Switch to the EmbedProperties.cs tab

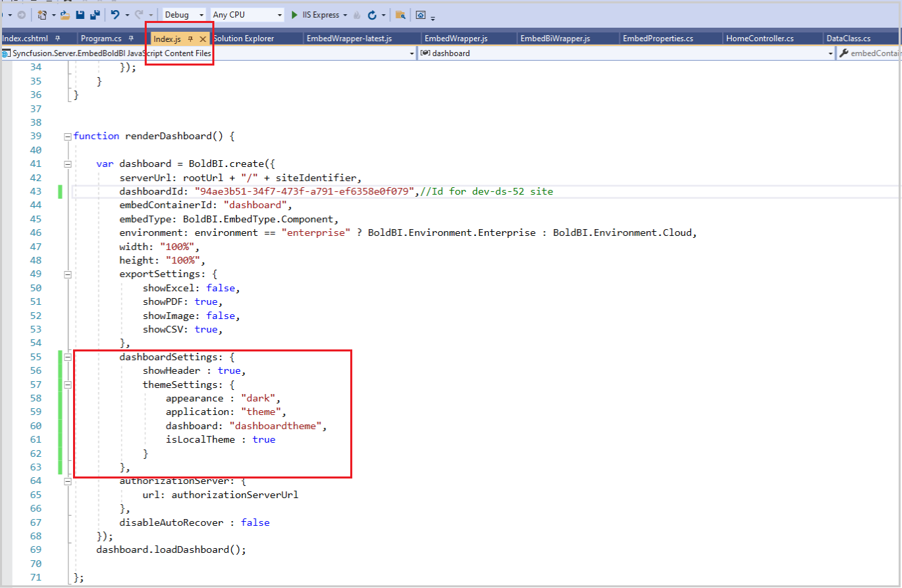click(x=657, y=39)
